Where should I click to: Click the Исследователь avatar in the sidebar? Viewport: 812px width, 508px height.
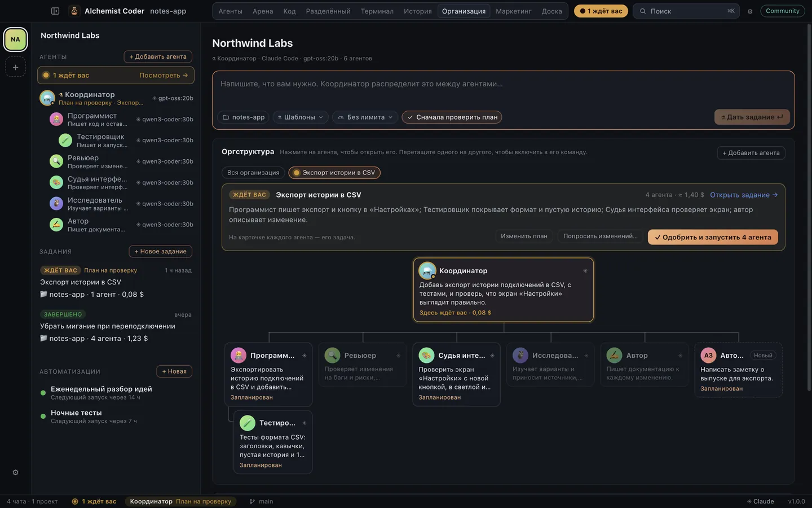click(56, 204)
